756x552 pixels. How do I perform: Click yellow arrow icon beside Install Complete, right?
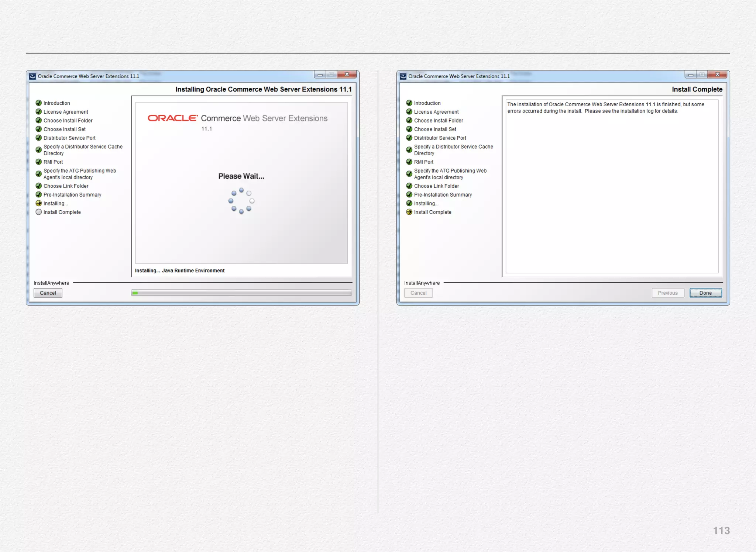pyautogui.click(x=409, y=212)
